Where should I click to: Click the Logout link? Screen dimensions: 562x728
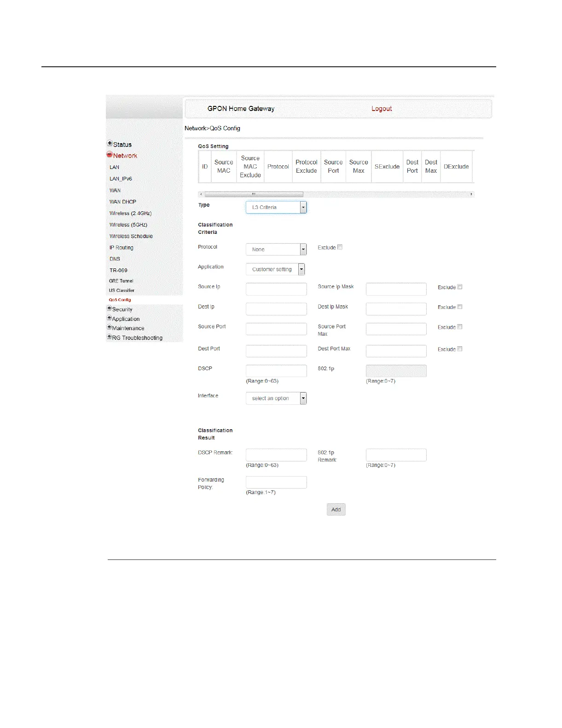pyautogui.click(x=382, y=109)
